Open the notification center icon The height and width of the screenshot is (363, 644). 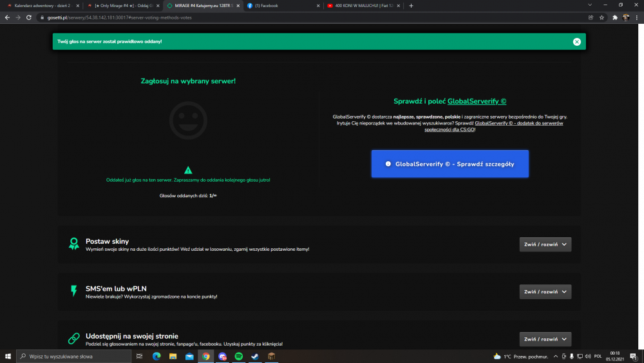[634, 357]
